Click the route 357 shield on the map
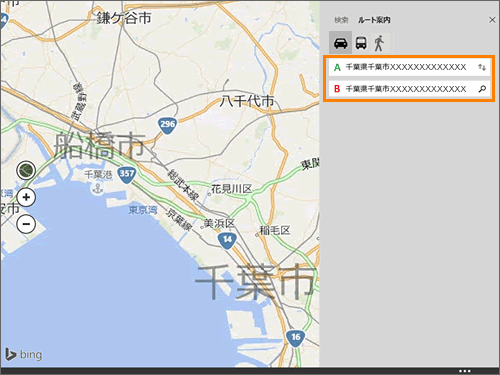The width and height of the screenshot is (500, 375). point(127,174)
